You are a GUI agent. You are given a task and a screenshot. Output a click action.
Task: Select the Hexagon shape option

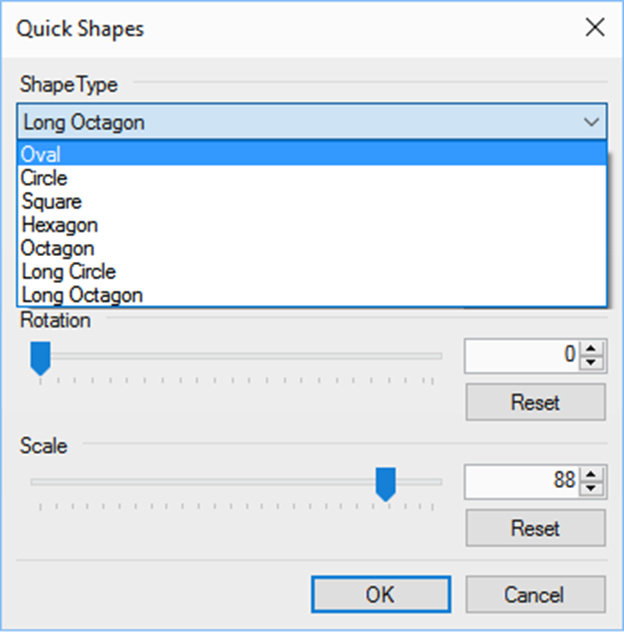click(x=59, y=225)
